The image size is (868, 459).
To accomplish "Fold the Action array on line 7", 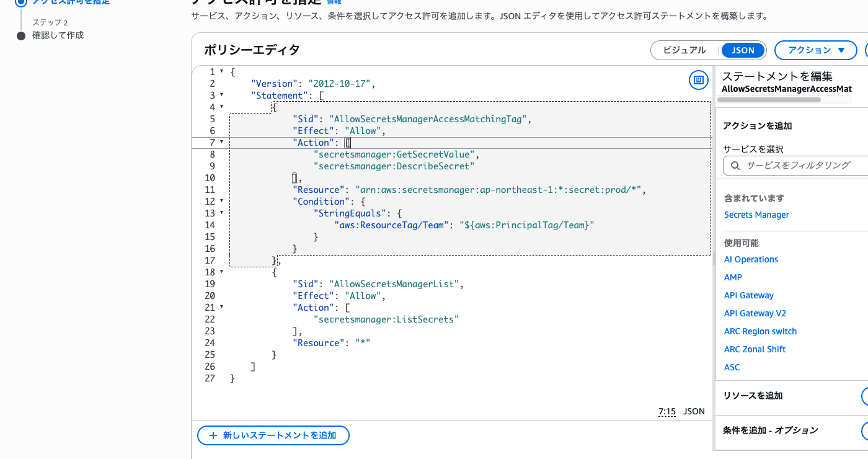I will click(x=221, y=143).
